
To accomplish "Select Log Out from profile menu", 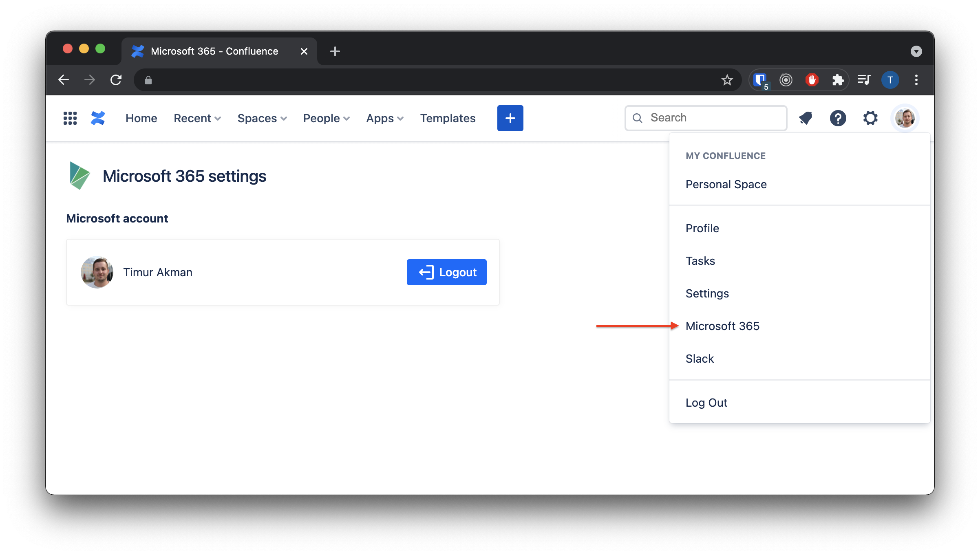I will click(x=706, y=403).
